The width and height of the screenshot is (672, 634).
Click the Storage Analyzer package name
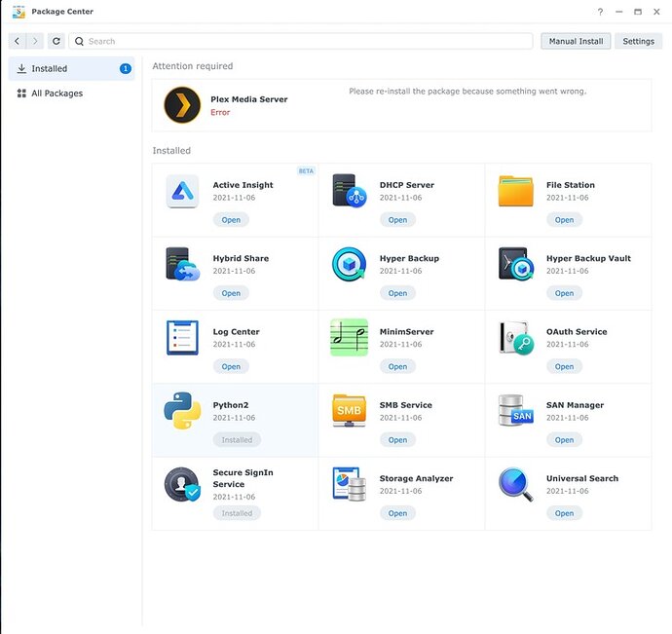click(x=416, y=478)
